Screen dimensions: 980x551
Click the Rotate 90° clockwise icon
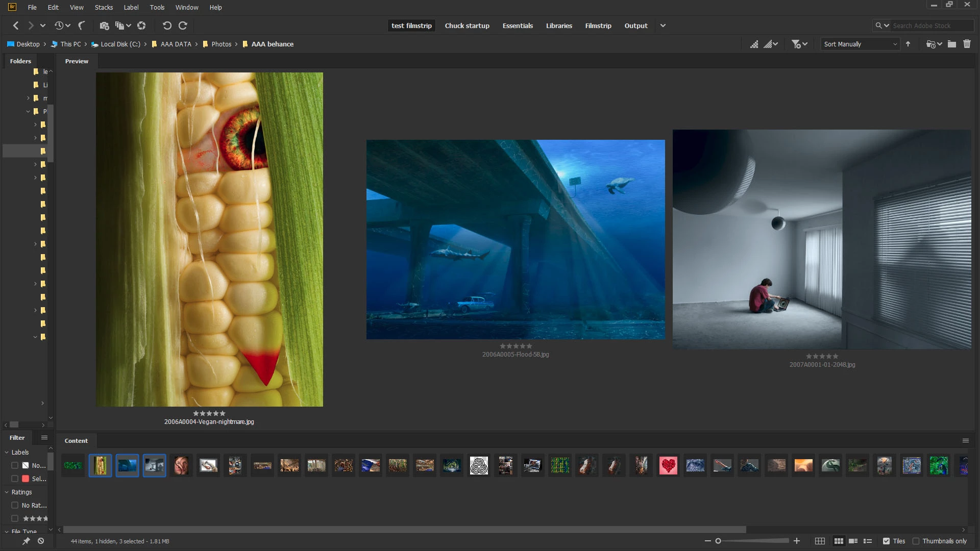(x=183, y=26)
